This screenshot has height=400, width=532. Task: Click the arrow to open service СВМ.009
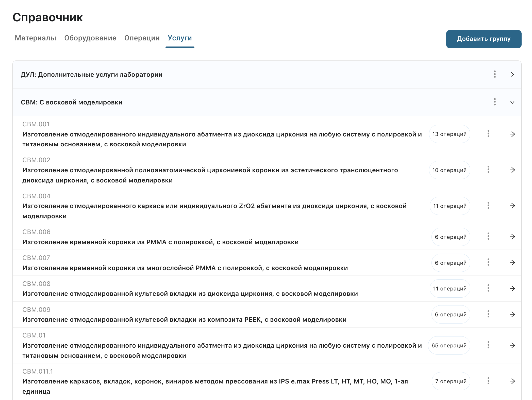pos(512,314)
